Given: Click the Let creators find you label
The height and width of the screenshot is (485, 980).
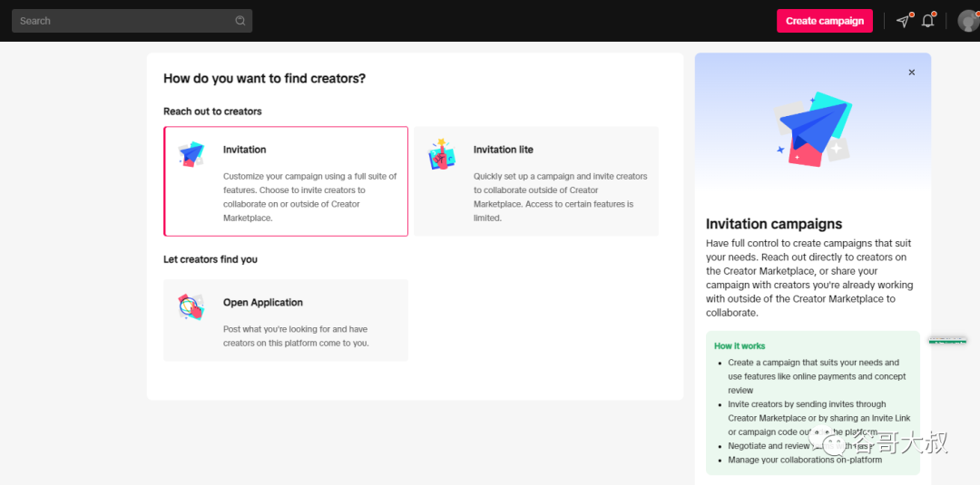Looking at the screenshot, I should tap(211, 259).
